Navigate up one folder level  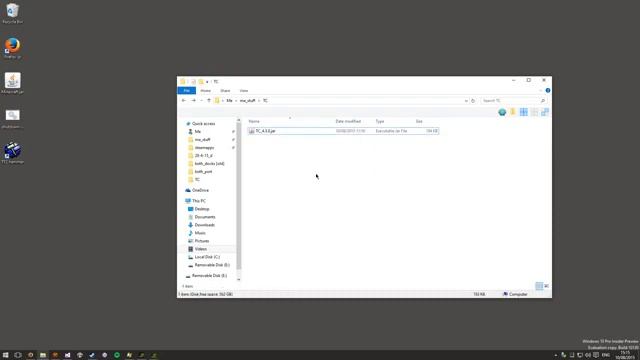[209, 100]
